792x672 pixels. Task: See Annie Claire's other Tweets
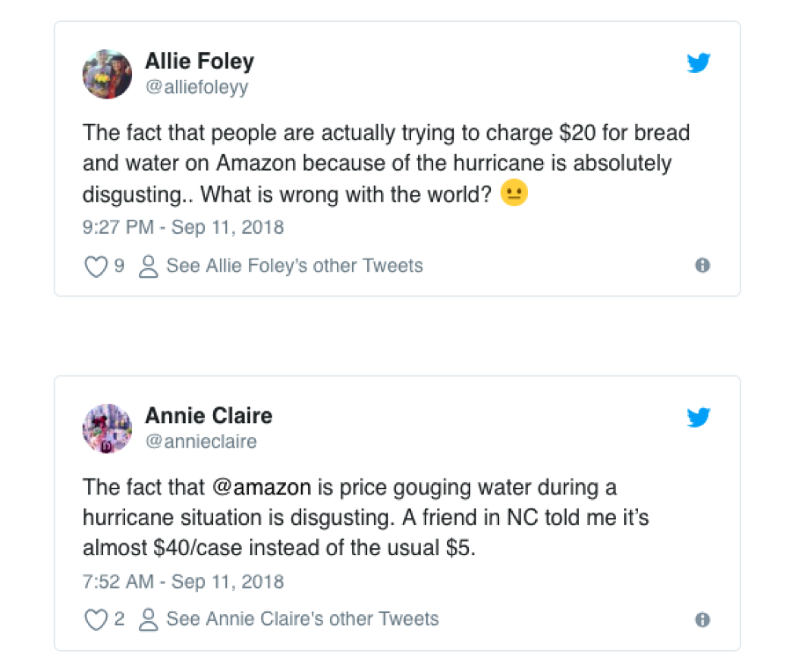click(x=302, y=619)
